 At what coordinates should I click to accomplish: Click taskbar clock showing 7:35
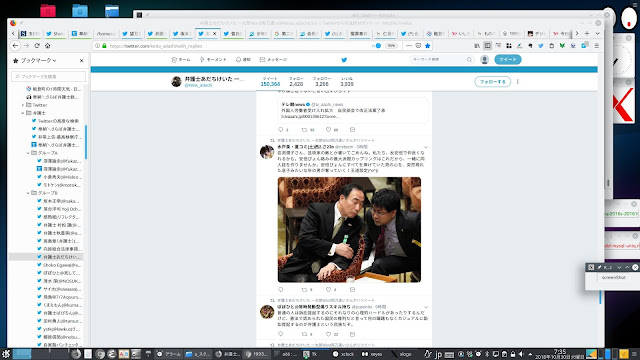pos(559,354)
